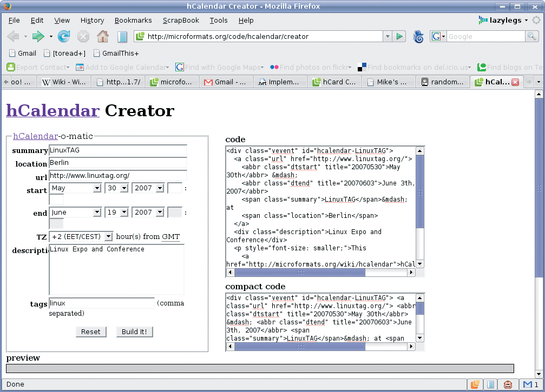Click the throbber activity icon at top right
This screenshot has width=545, height=392.
coord(536,20)
